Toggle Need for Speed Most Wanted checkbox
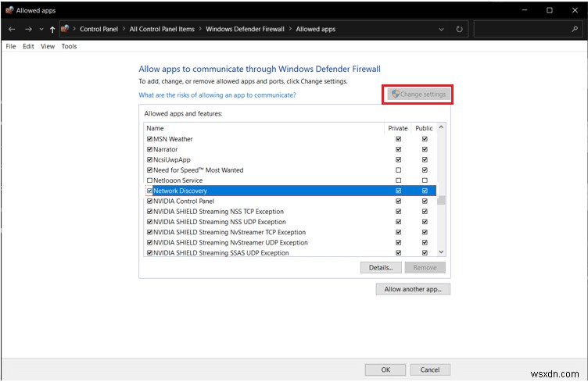588x382 pixels. click(x=149, y=170)
